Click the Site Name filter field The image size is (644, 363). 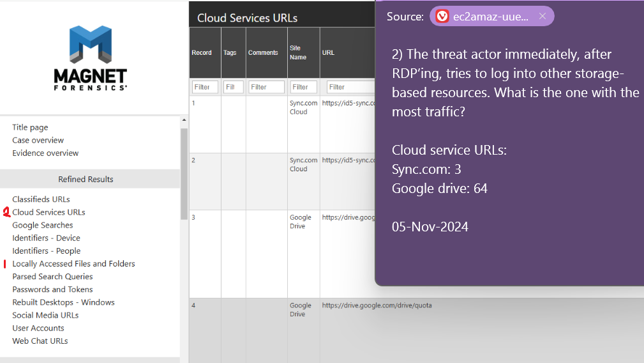pyautogui.click(x=303, y=87)
